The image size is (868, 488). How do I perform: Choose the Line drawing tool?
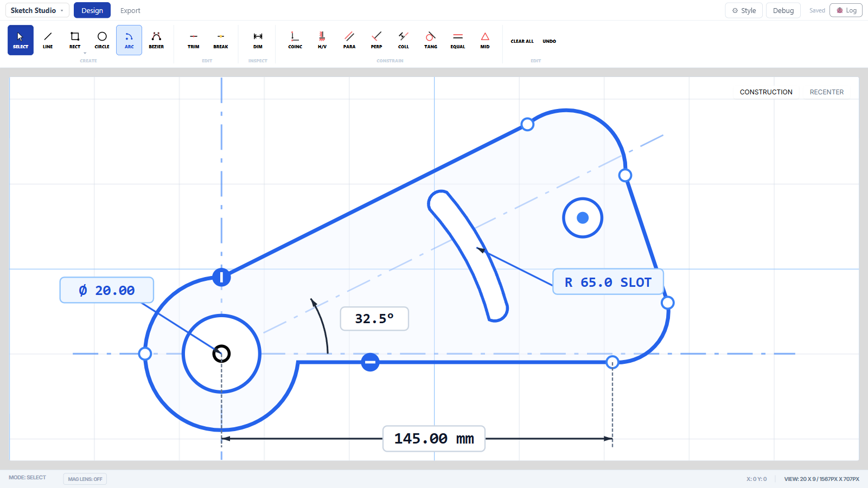click(48, 40)
